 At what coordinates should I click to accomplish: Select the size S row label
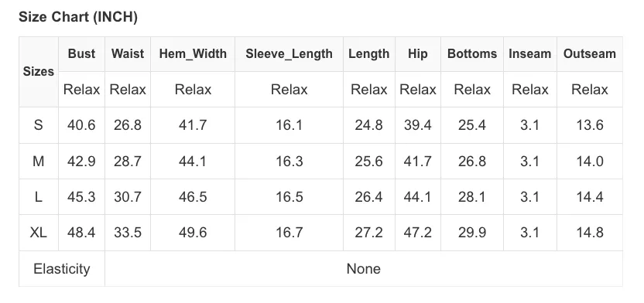(39, 125)
